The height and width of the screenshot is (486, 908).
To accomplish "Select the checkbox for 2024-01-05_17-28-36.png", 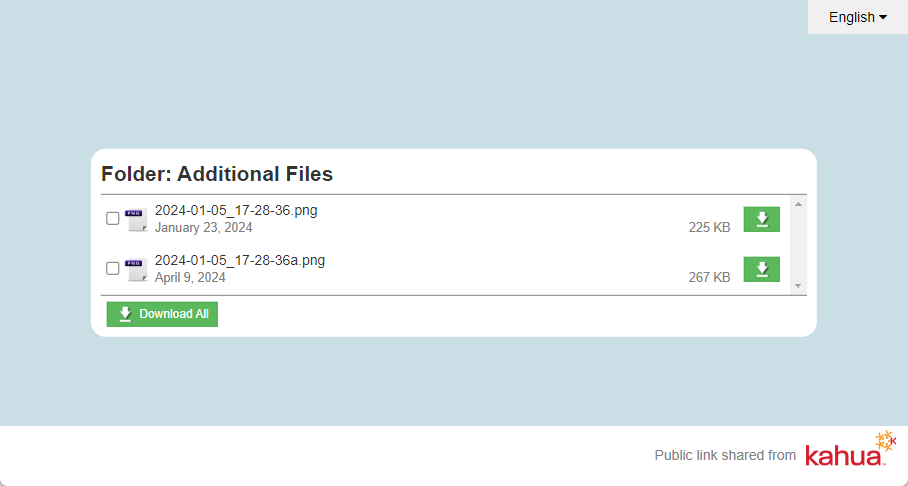I will pos(113,219).
